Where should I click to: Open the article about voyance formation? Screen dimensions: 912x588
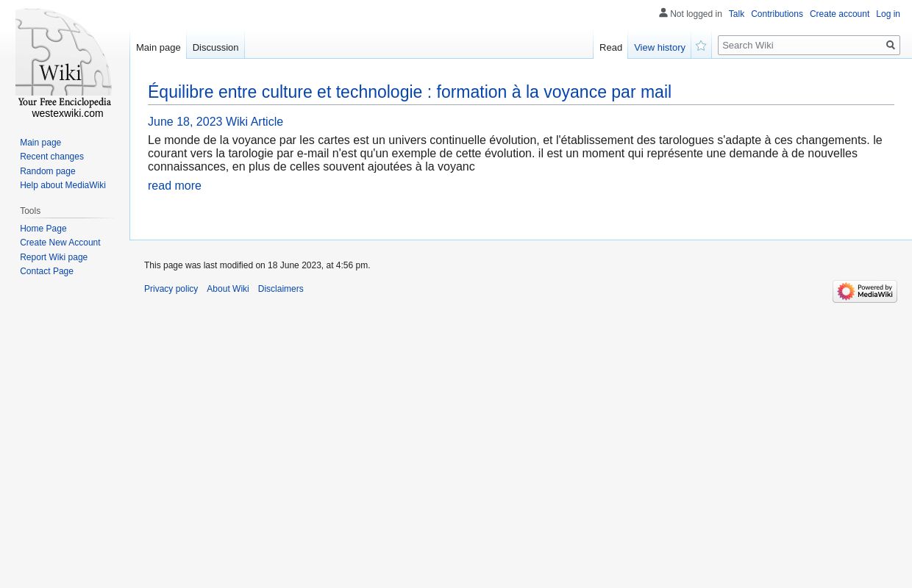[x=410, y=92]
